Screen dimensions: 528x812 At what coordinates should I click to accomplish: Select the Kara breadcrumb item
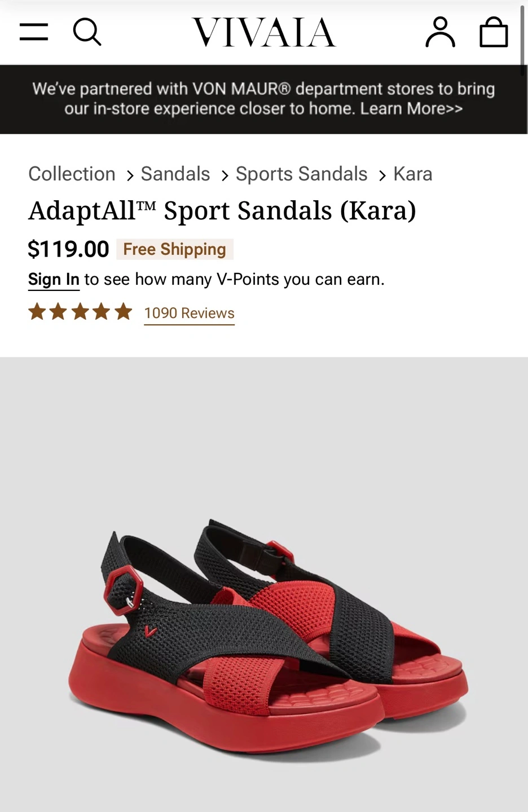point(413,174)
